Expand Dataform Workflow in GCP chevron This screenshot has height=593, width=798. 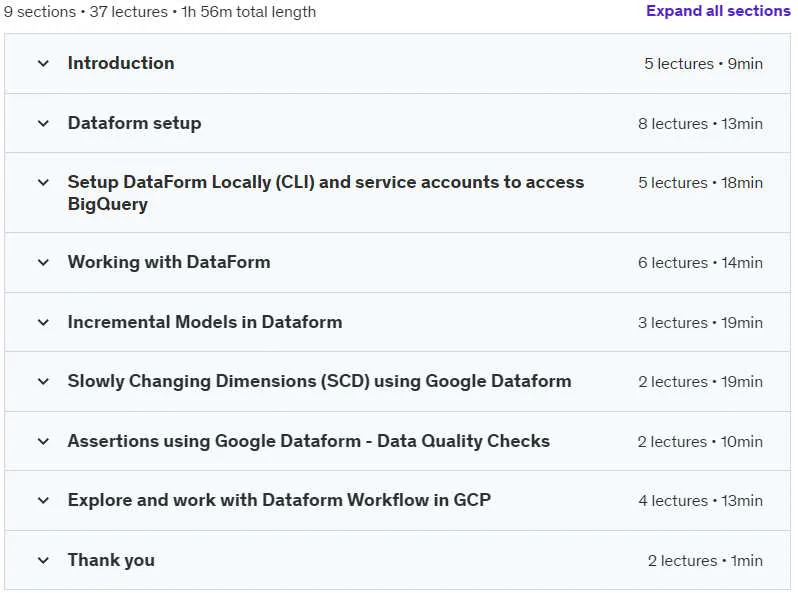[x=43, y=500]
